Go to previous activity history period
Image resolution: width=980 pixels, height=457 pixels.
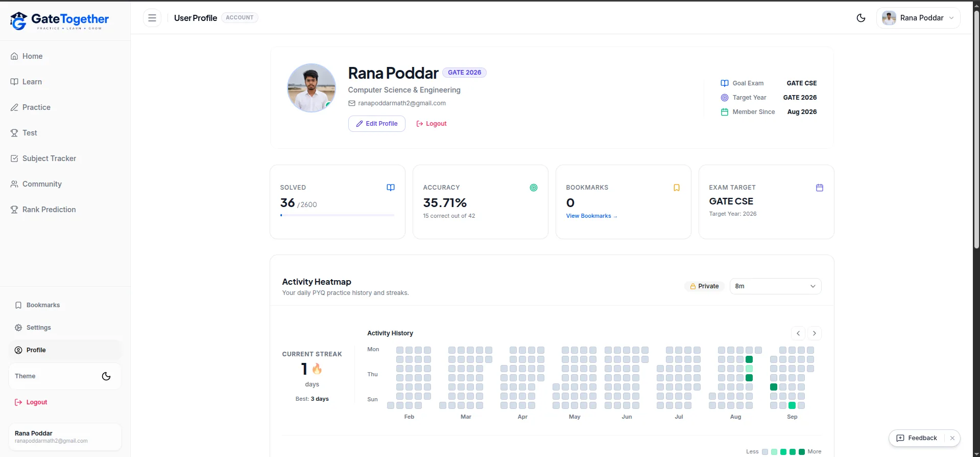[798, 333]
